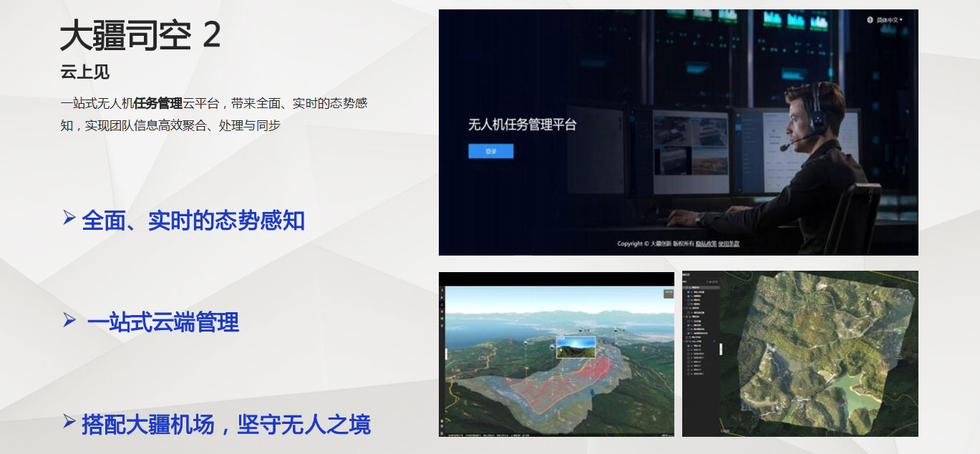This screenshot has width=980, height=454.
Task: Open the 隐私政策 privacy policy link
Action: (706, 243)
